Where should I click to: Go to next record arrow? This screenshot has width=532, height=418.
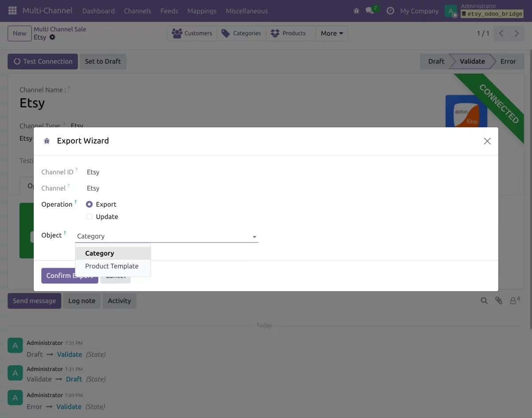(516, 33)
